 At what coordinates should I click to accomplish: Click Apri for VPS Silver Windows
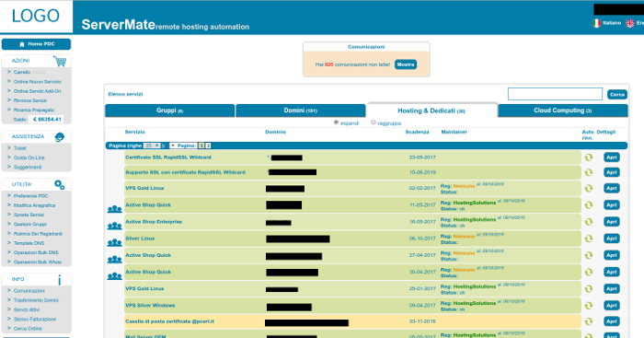612,306
